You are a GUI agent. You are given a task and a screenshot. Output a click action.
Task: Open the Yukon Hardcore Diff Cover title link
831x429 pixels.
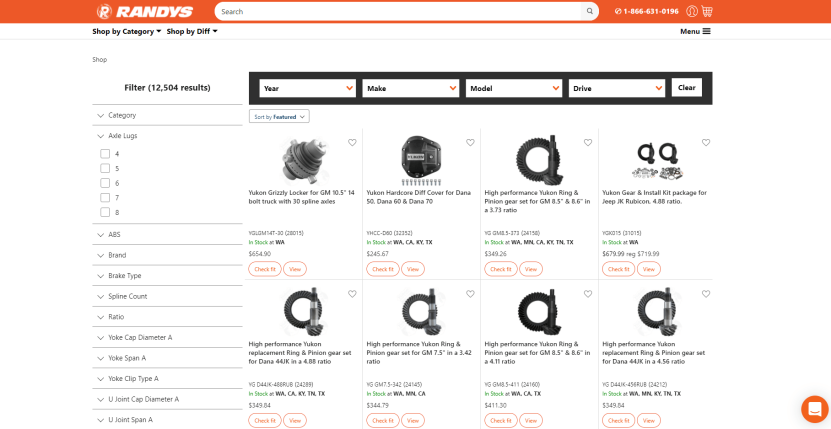pos(419,197)
